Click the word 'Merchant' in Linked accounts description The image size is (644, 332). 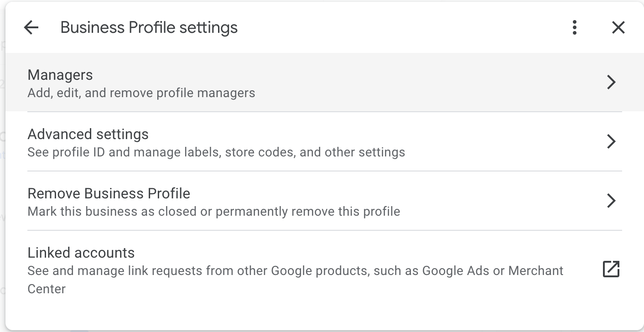536,271
